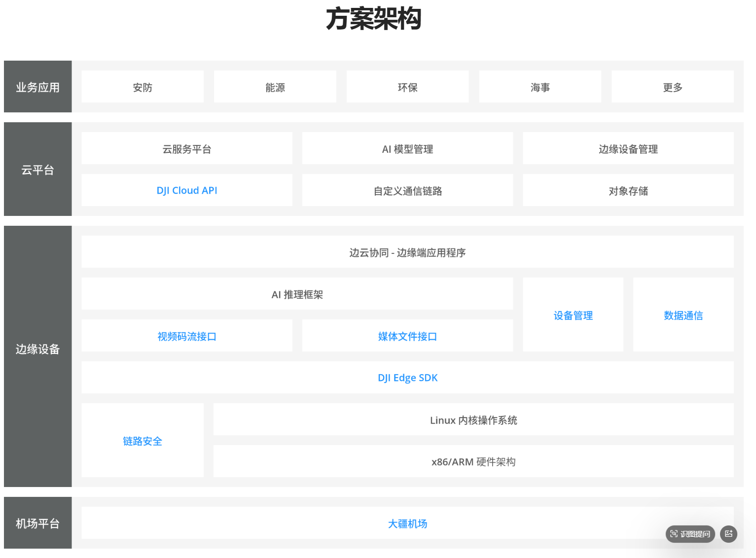Click the AI 推理框架 text
This screenshot has height=558, width=756.
coord(297,294)
